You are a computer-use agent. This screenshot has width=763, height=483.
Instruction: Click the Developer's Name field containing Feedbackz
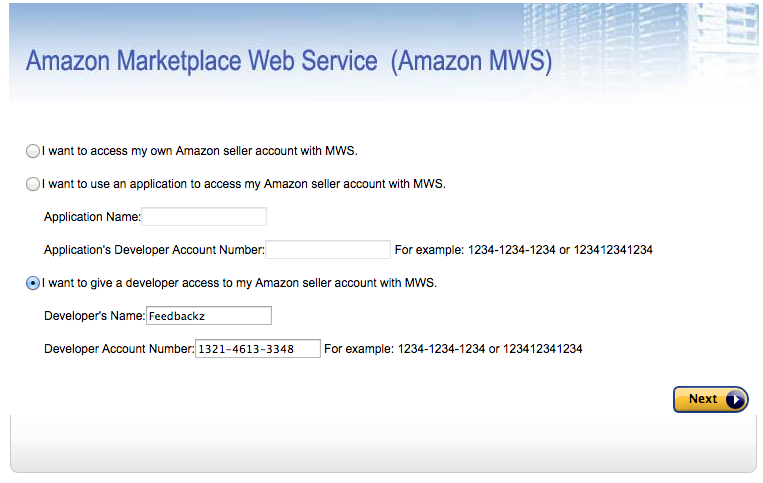pos(209,316)
